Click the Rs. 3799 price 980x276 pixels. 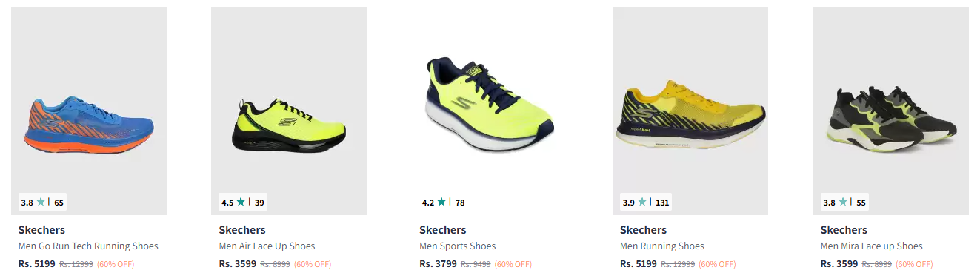pos(438,263)
